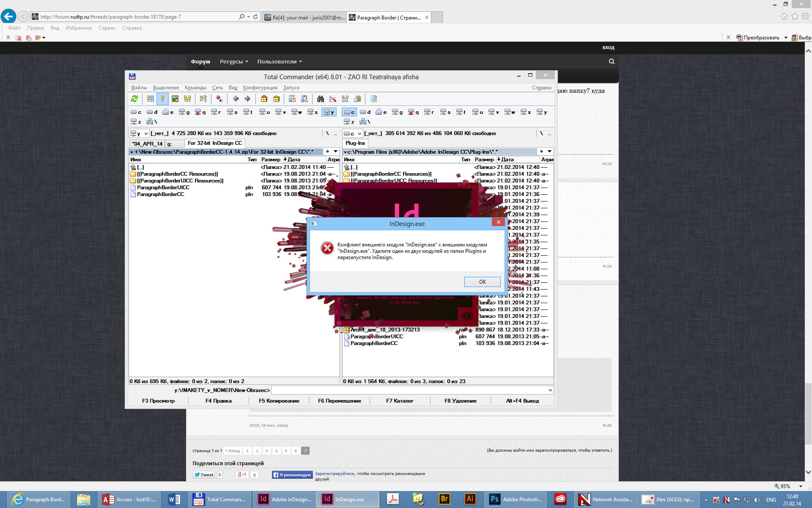Image resolution: width=812 pixels, height=508 pixels.
Task: Click the Go forward arrow icon
Action: (247, 99)
